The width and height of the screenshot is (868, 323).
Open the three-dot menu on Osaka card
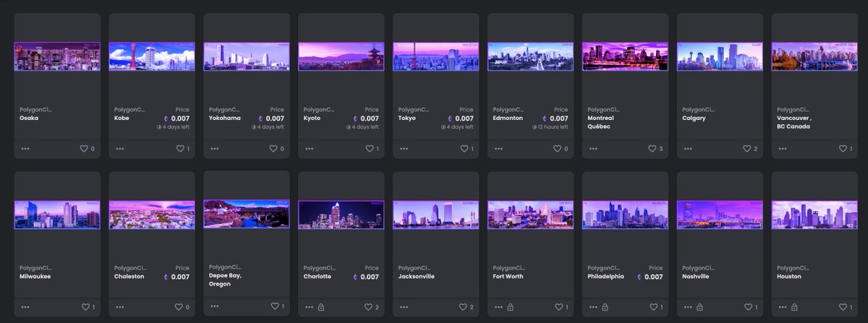pyautogui.click(x=25, y=149)
